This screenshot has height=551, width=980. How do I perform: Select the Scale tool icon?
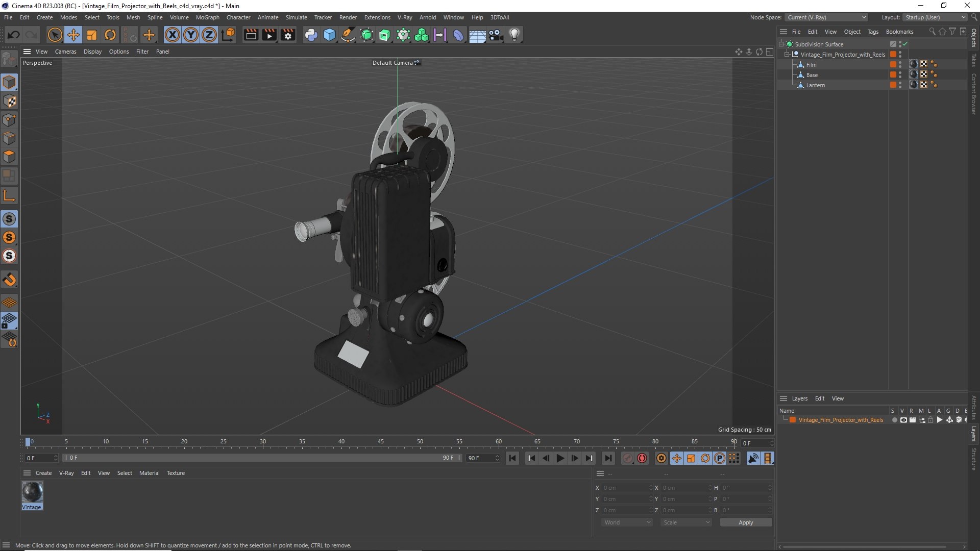pyautogui.click(x=92, y=35)
